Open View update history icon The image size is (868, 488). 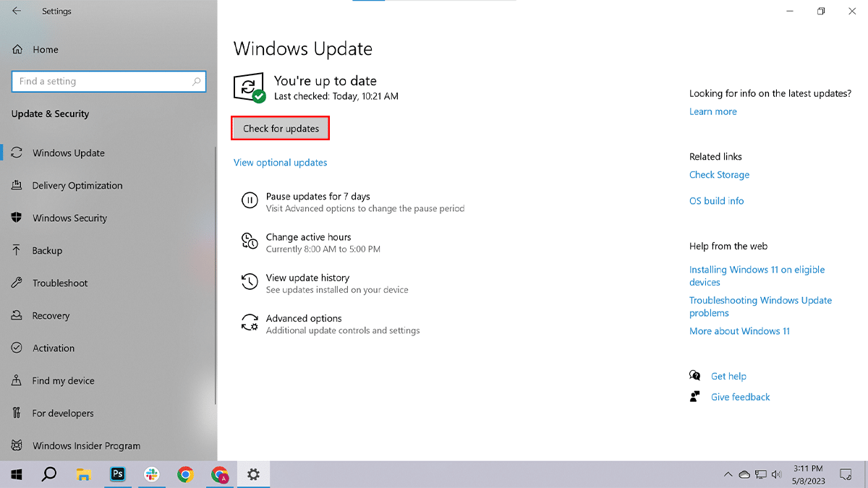[x=250, y=282]
